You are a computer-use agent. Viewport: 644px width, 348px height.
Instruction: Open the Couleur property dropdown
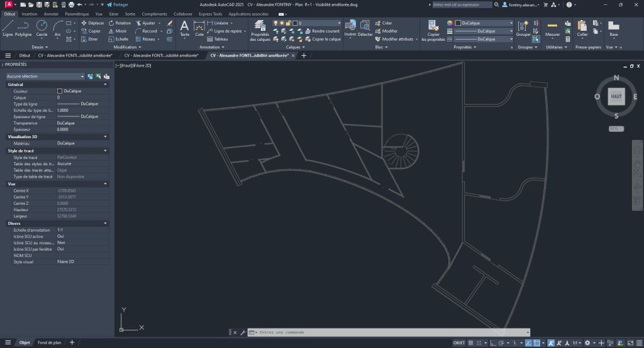click(x=82, y=91)
